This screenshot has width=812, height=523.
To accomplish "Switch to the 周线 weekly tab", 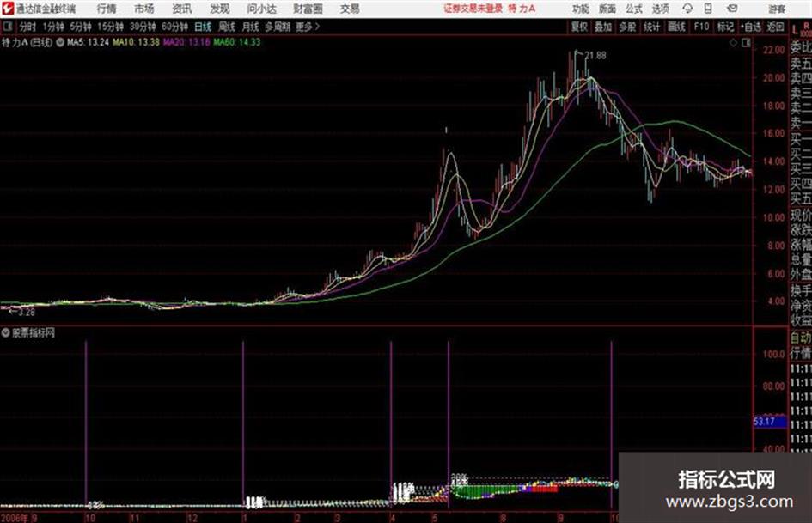I will (227, 27).
